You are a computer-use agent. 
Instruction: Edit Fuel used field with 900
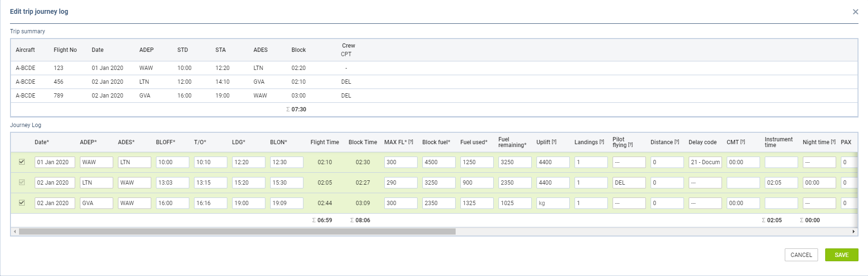(x=477, y=183)
